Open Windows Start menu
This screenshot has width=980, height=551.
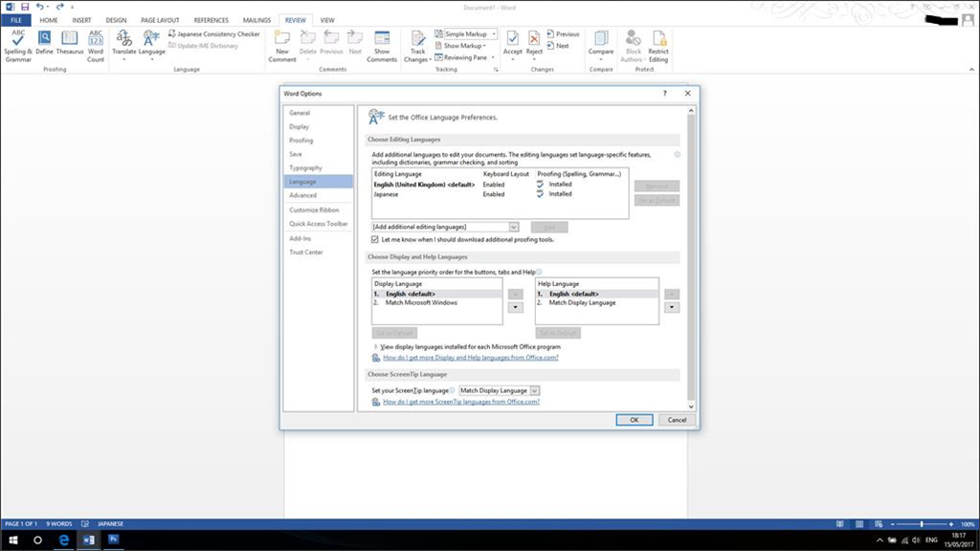pyautogui.click(x=12, y=540)
